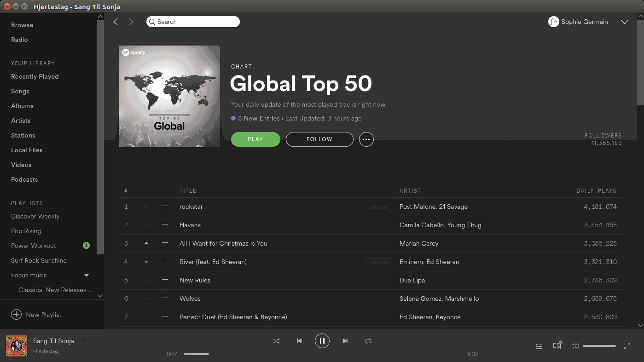
Task: Go to Songs in library
Action: click(20, 91)
